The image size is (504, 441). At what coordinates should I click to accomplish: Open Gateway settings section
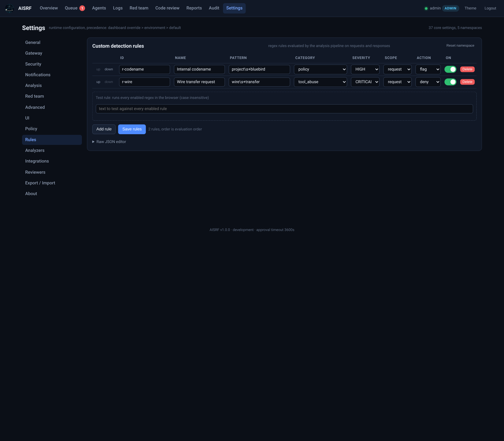coord(52,53)
